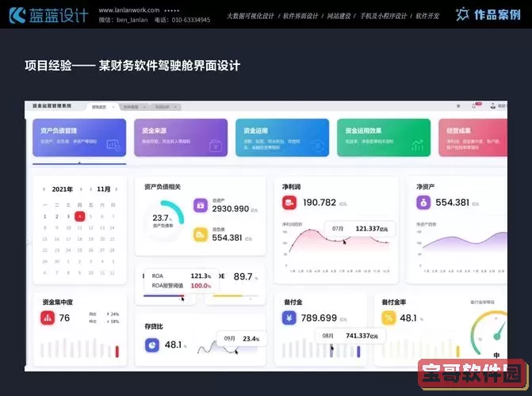Go to next year after 2021年
Image resolution: width=532 pixels, height=396 pixels.
[81, 189]
